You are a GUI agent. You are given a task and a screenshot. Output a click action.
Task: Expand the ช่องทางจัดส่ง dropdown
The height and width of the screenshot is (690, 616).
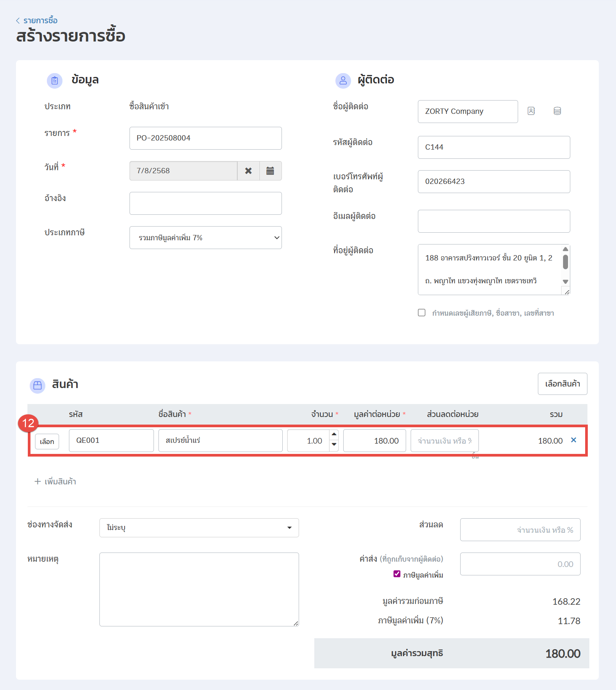(x=199, y=528)
